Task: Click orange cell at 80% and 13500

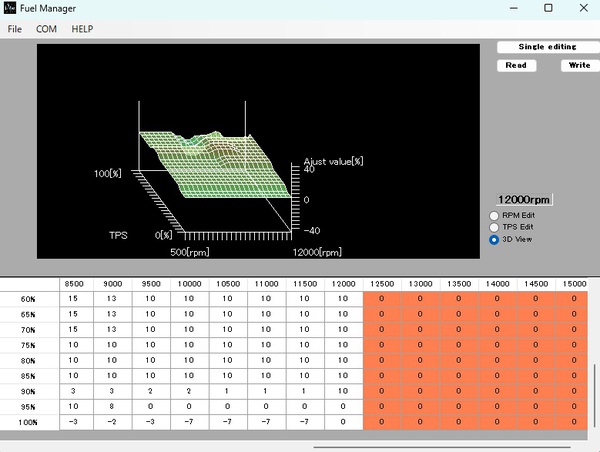Action: coord(459,361)
